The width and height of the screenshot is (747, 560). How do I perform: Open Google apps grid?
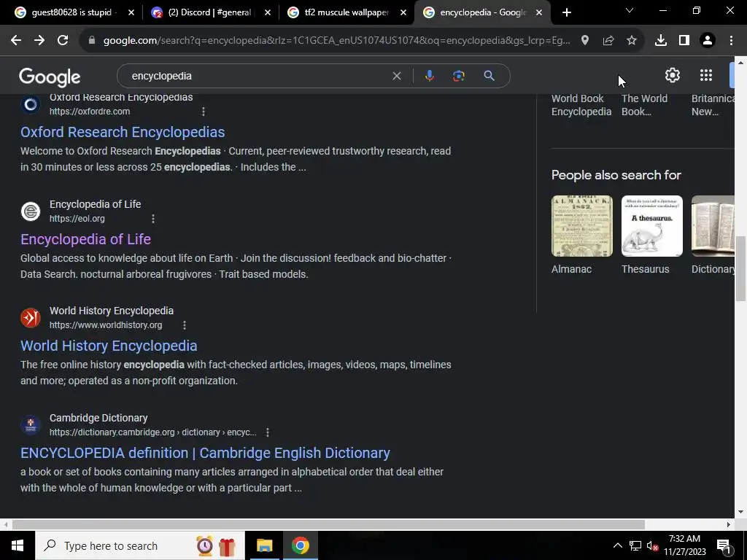pos(706,75)
